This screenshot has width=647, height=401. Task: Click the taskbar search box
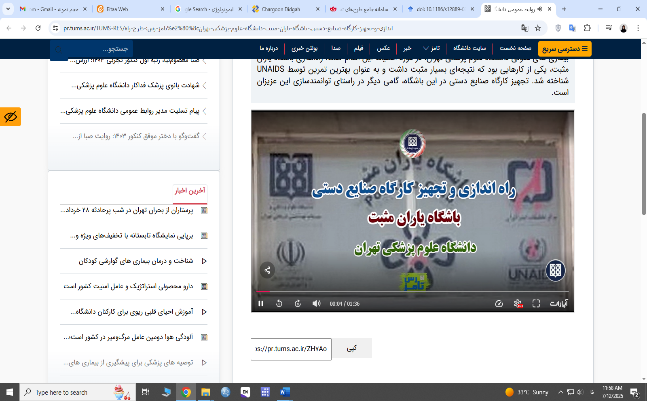77,392
